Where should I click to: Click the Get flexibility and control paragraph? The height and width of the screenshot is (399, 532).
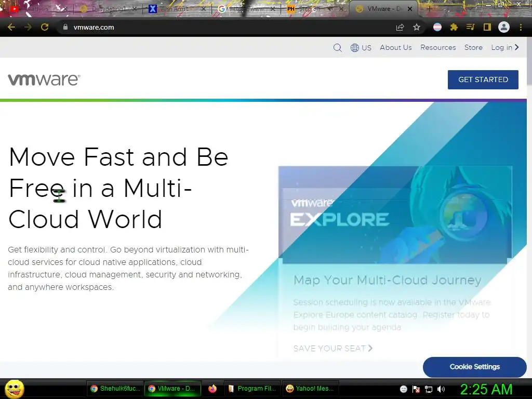(x=128, y=269)
